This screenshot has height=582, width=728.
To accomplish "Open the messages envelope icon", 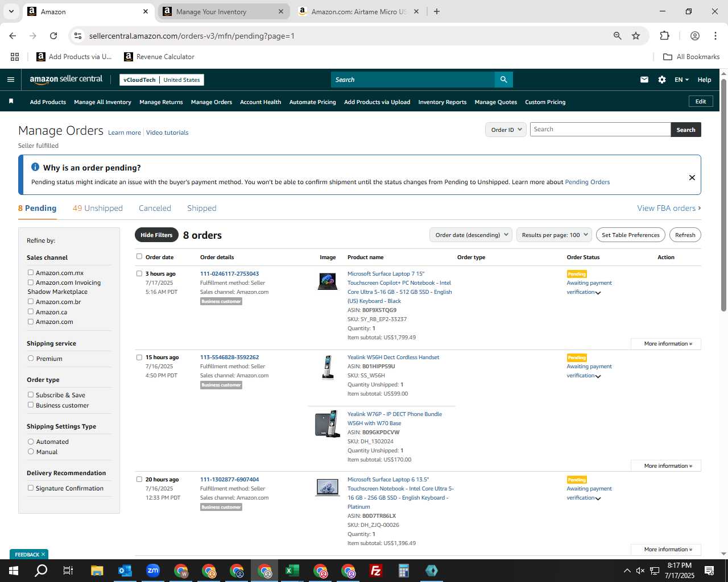I will pos(644,80).
